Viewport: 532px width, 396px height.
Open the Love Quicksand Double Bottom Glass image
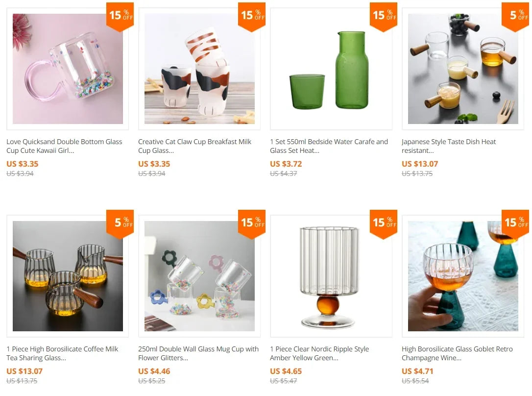tap(68, 69)
